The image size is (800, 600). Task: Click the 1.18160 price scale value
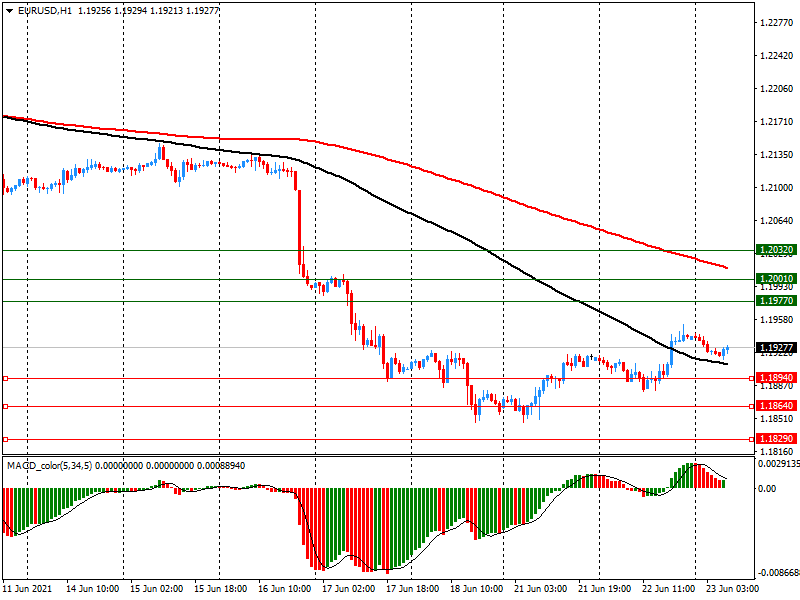[777, 452]
